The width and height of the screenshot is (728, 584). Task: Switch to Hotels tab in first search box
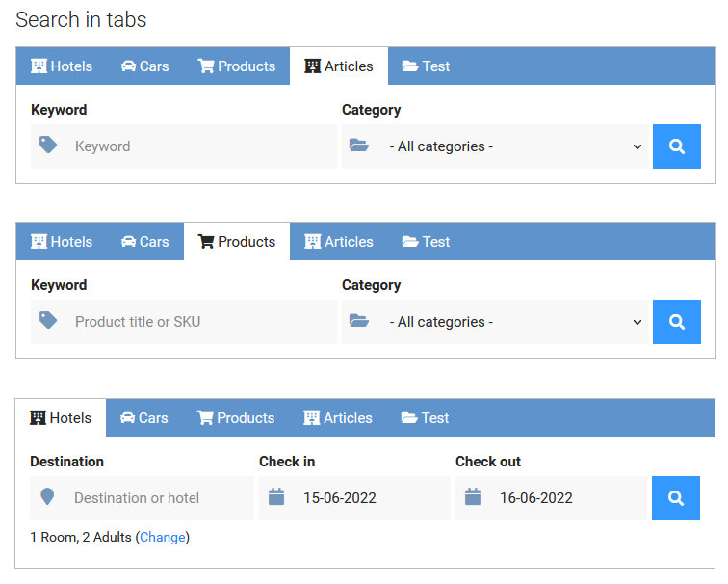[62, 66]
